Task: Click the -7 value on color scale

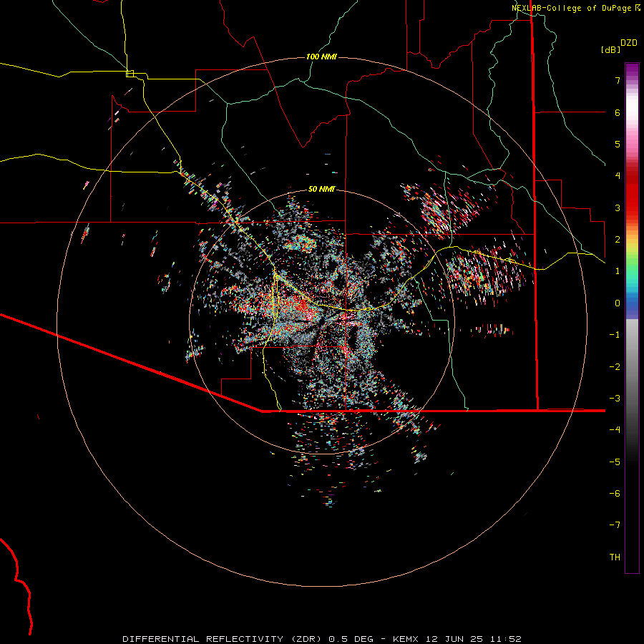Action: click(x=615, y=525)
